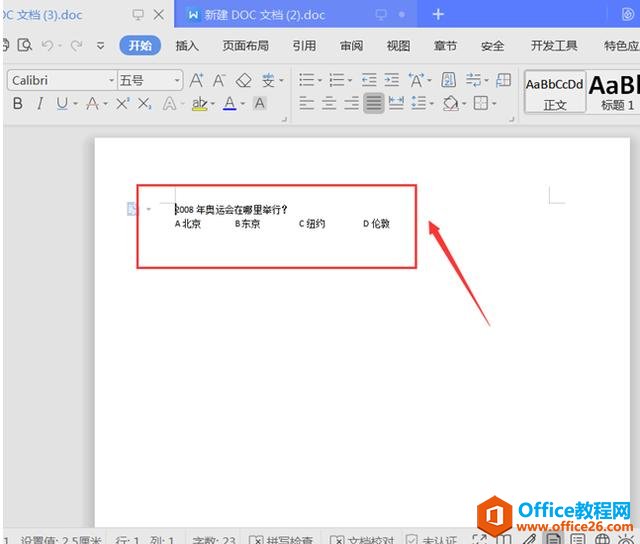
Task: Increase font size with grow font icon
Action: click(196, 80)
